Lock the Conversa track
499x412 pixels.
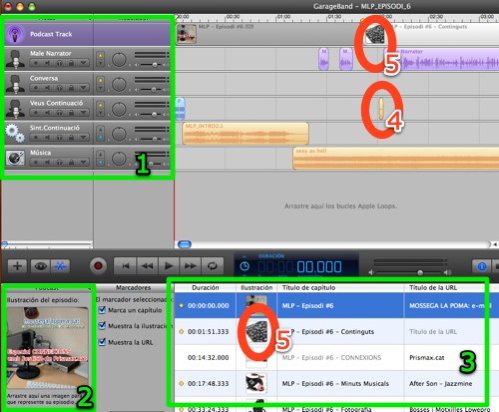pos(71,88)
